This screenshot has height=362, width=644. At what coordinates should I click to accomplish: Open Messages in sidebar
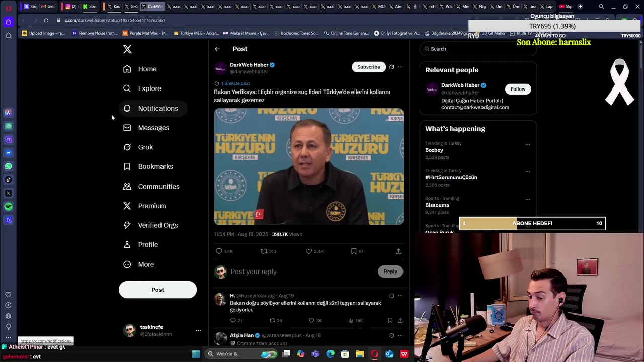coord(146,128)
